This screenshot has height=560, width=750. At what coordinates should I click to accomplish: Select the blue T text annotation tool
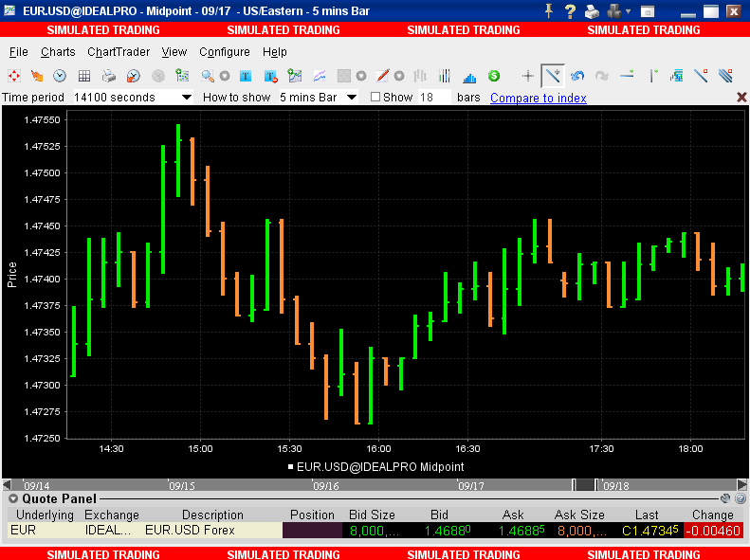[x=246, y=76]
